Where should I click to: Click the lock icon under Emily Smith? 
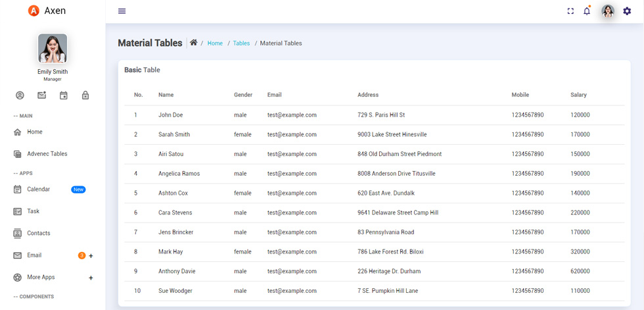[85, 95]
